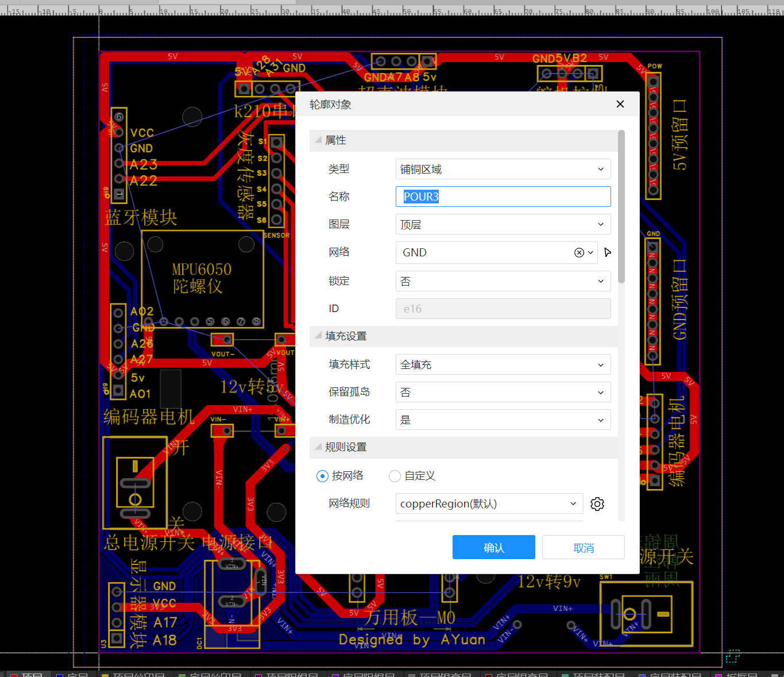Expand the 填充样式 dropdown

[503, 365]
